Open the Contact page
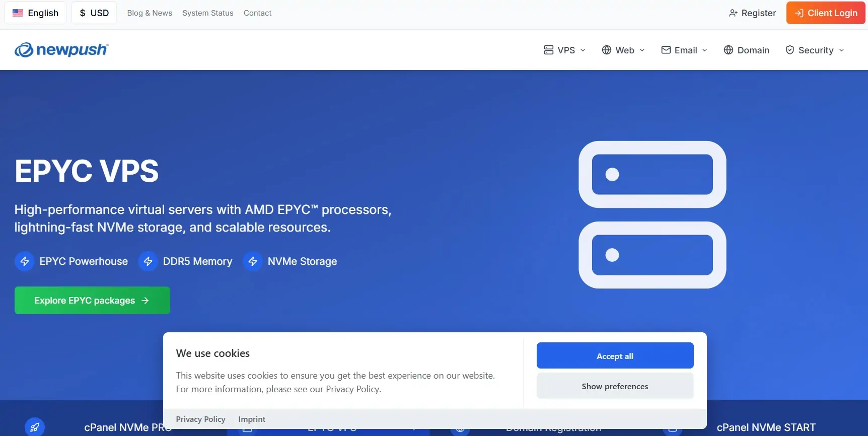 257,13
